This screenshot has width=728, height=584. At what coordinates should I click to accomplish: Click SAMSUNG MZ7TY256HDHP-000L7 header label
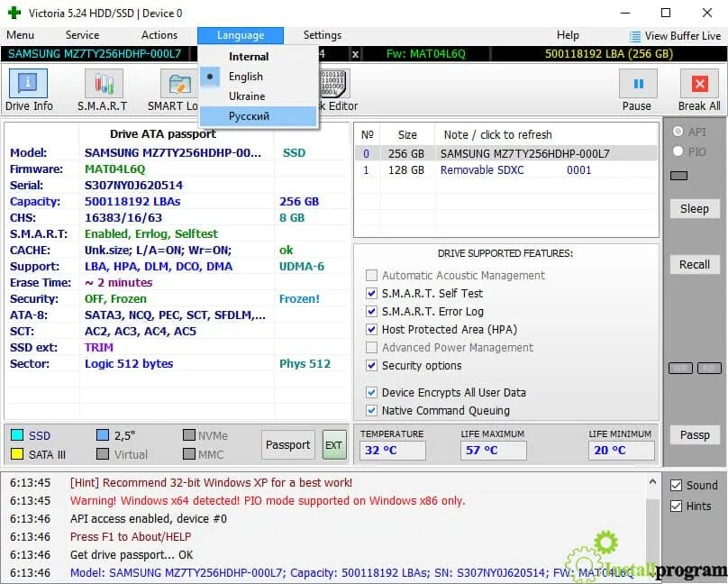[95, 54]
